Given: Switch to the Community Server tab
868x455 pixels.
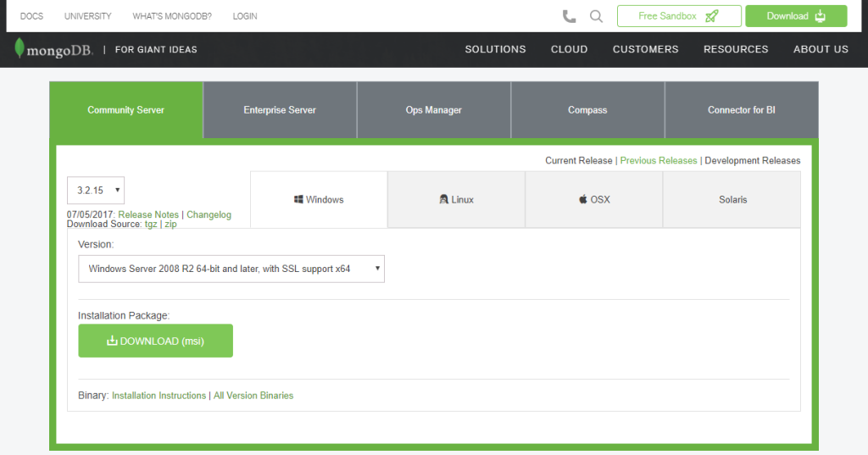Looking at the screenshot, I should [x=126, y=109].
